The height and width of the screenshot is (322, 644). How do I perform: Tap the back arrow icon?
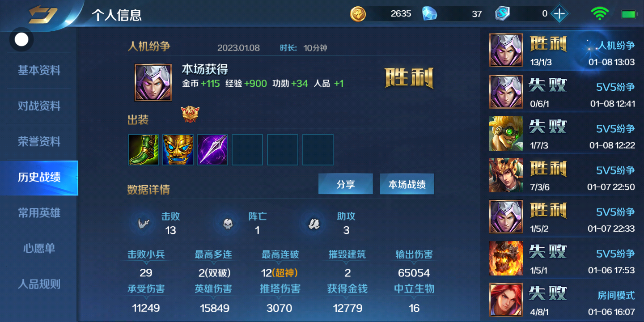(42, 14)
